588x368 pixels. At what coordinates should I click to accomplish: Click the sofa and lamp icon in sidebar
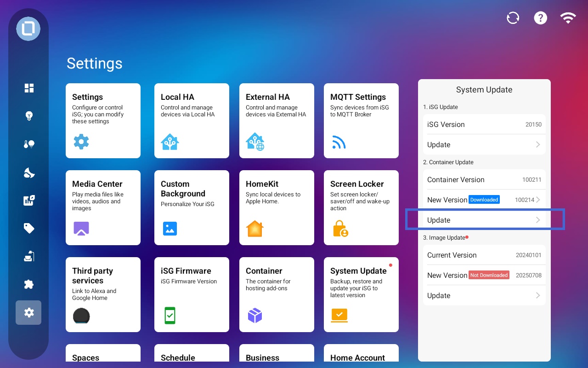pyautogui.click(x=29, y=256)
